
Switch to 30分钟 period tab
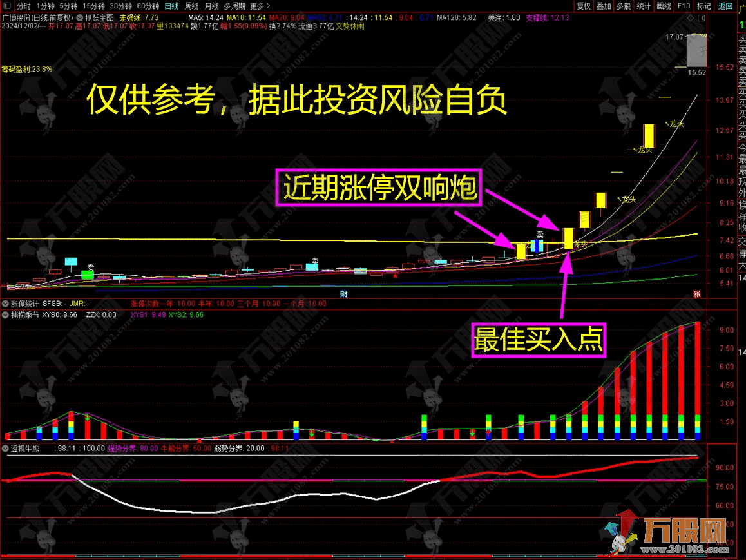[120, 6]
